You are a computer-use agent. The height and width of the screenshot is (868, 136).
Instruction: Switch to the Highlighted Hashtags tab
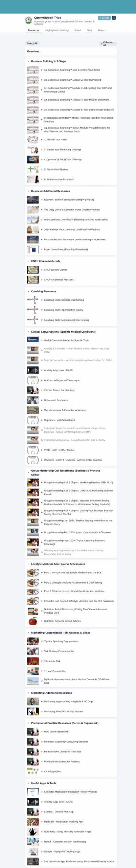[57, 30]
